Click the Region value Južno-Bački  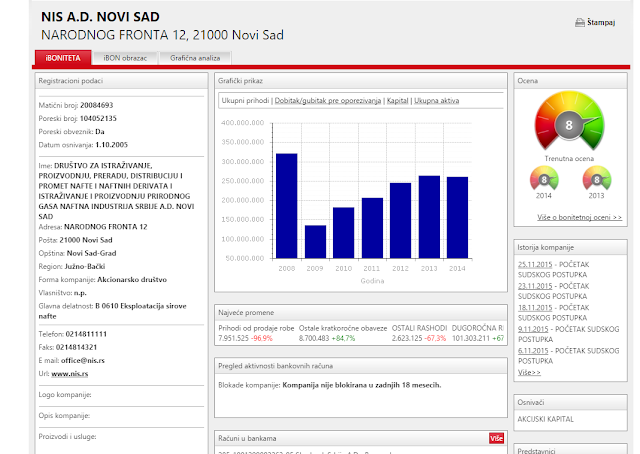pos(84,267)
